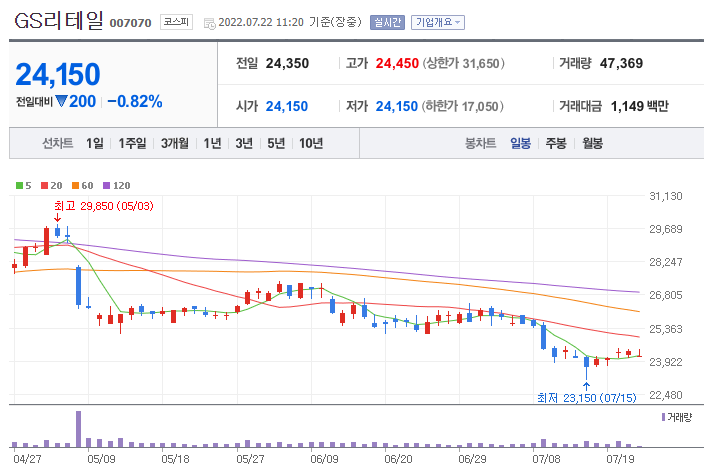
Task: Click the purple 거래량 volume legend marker
Action: [663, 417]
